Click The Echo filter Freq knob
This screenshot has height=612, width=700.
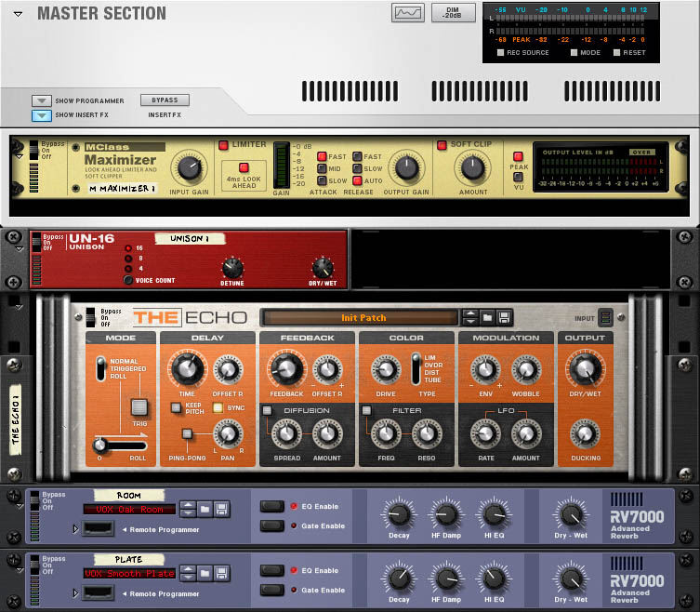[386, 433]
